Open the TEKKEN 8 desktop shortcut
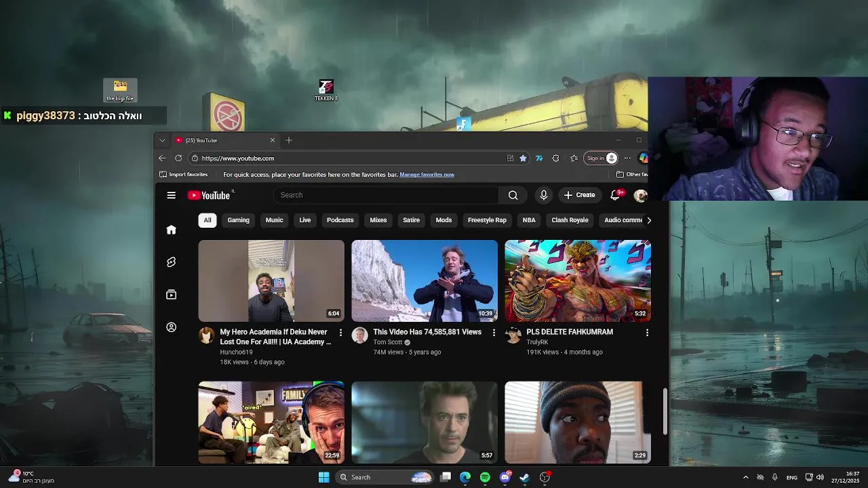868x488 pixels. [326, 91]
